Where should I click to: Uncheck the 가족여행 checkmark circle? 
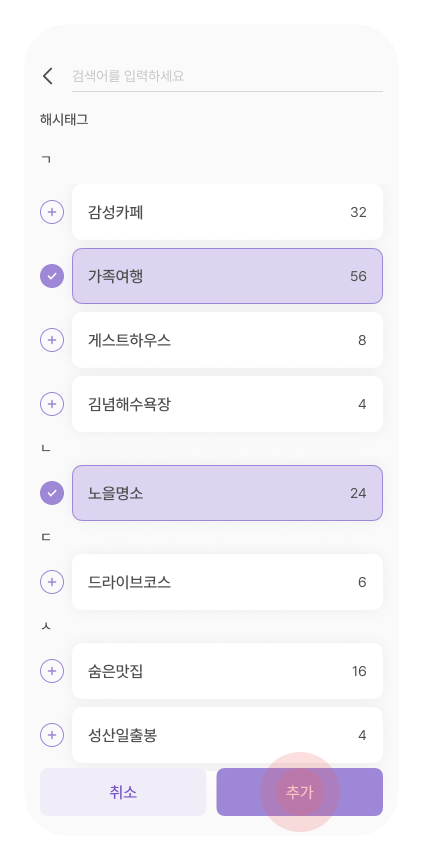click(x=52, y=276)
